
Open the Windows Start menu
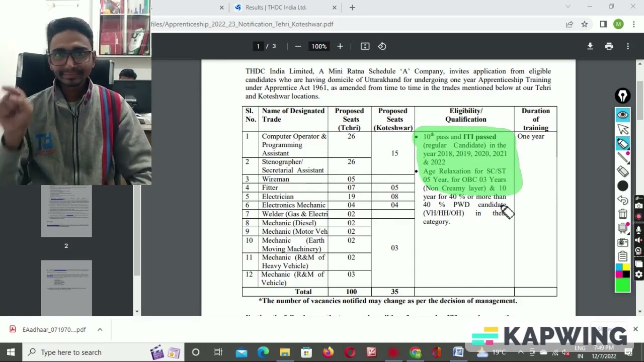click(x=11, y=352)
